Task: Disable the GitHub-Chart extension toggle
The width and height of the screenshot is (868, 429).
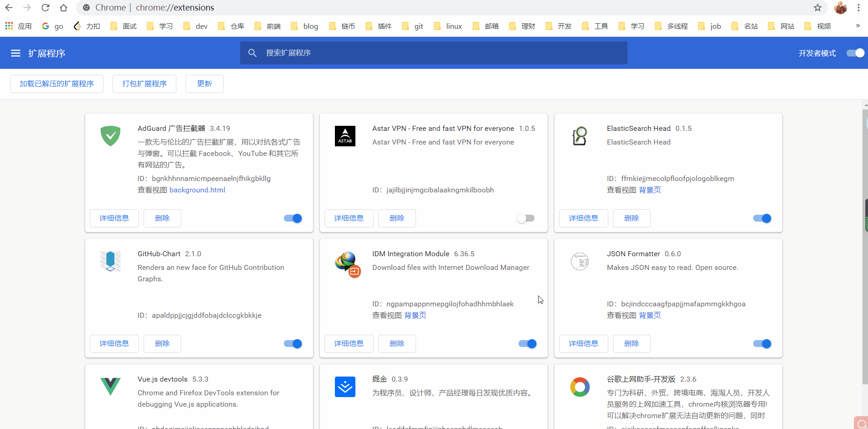Action: [293, 344]
